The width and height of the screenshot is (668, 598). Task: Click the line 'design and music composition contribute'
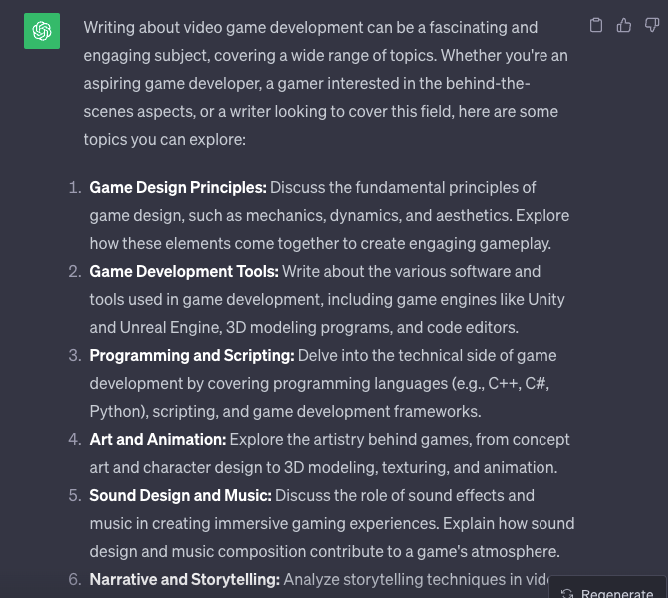pos(324,551)
